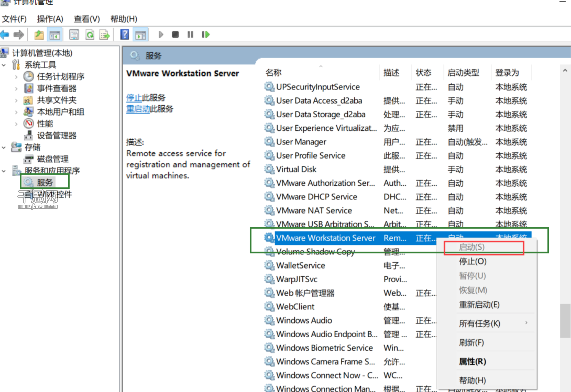
Task: Click the blue Help question mark icon
Action: click(x=125, y=35)
